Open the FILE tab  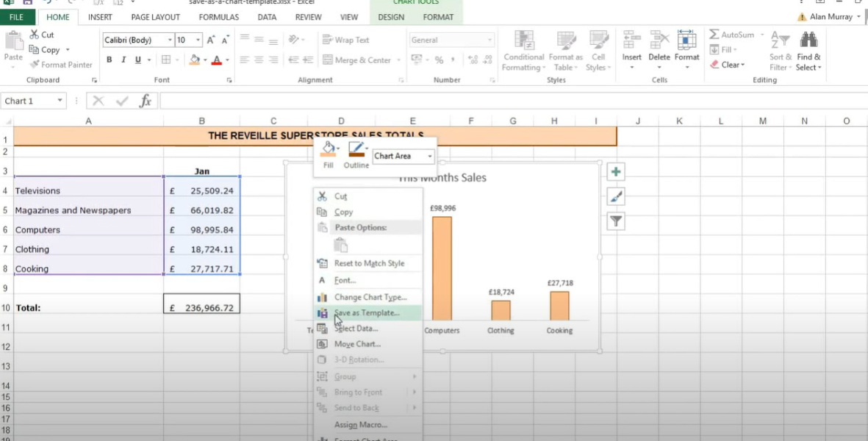pyautogui.click(x=17, y=17)
